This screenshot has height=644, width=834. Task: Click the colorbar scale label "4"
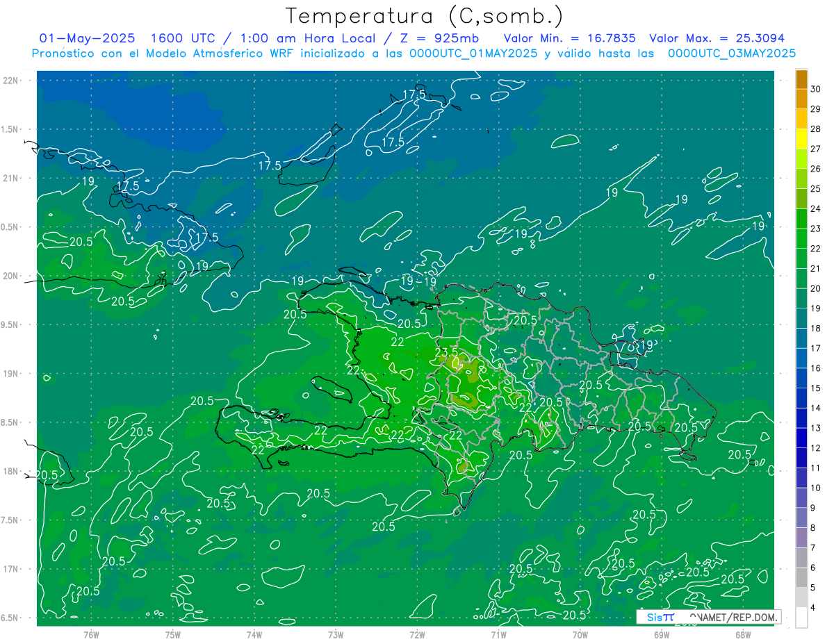[x=812, y=608]
